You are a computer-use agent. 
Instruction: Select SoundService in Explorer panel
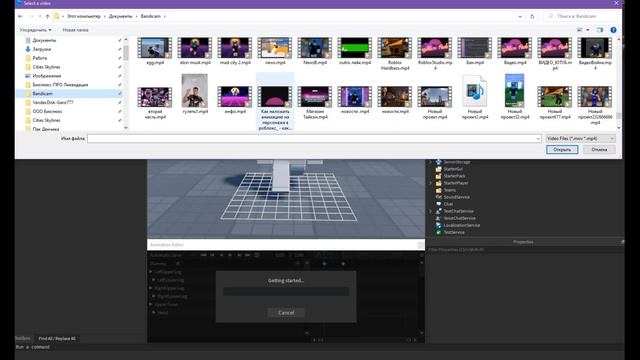coord(456,197)
